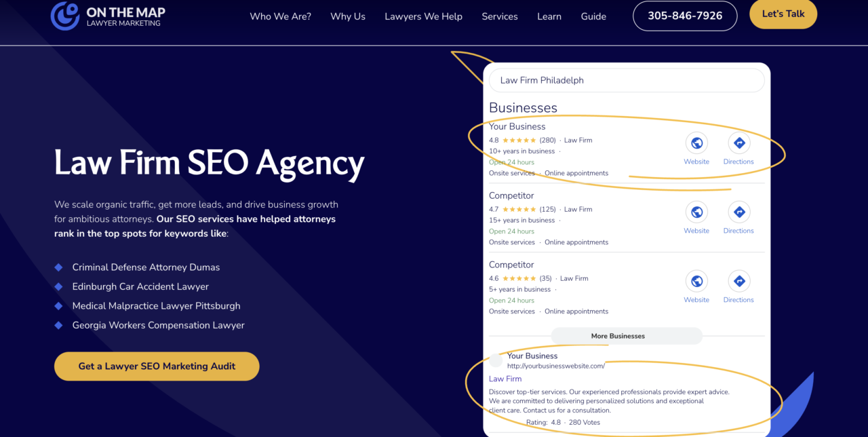Click Your Business Directions arrow icon
This screenshot has height=437, width=868.
(x=739, y=143)
